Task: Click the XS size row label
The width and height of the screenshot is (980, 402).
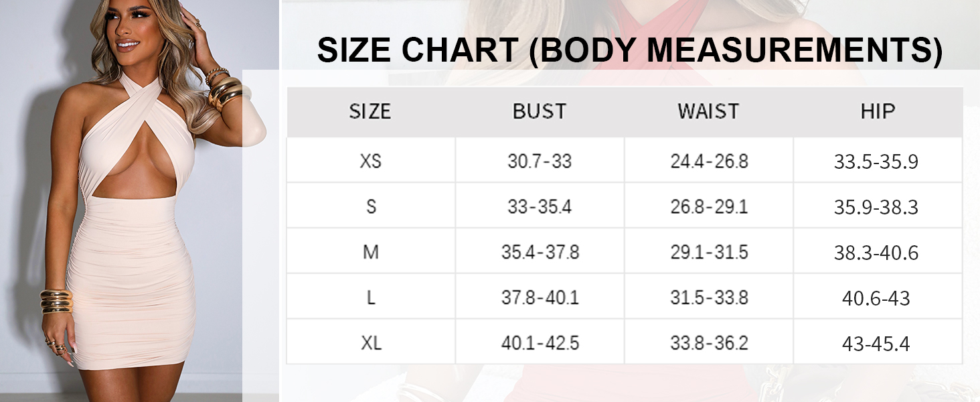Action: [370, 161]
